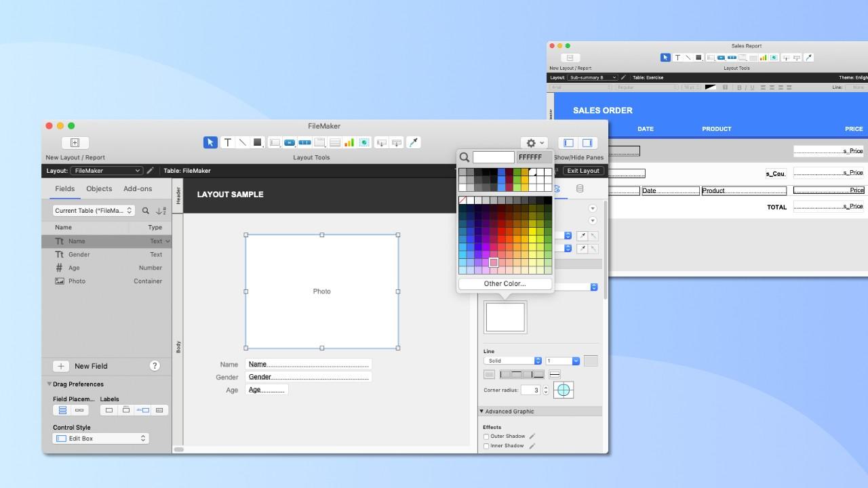Screen dimensions: 868x488
Task: Click the help question mark button
Action: point(155,366)
